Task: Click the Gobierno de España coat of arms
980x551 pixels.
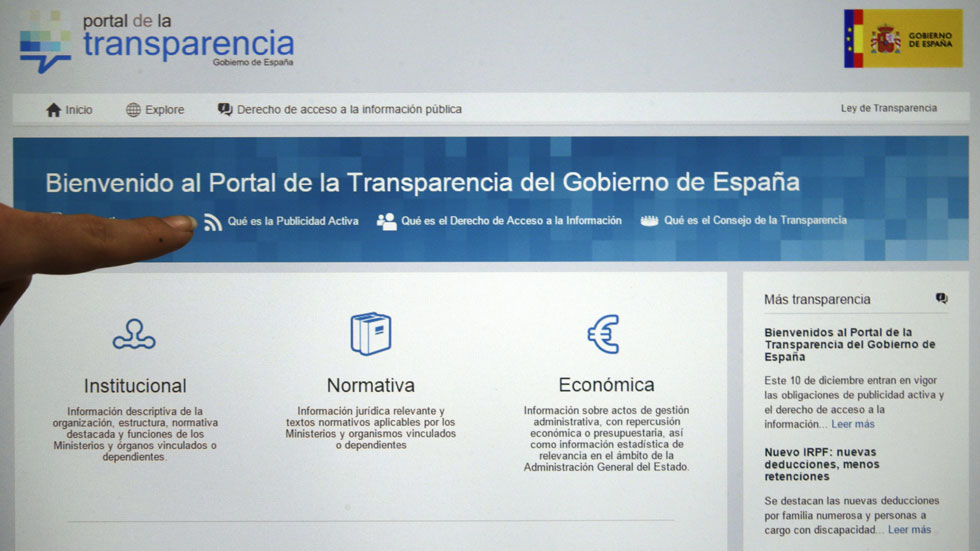Action: pos(885,39)
